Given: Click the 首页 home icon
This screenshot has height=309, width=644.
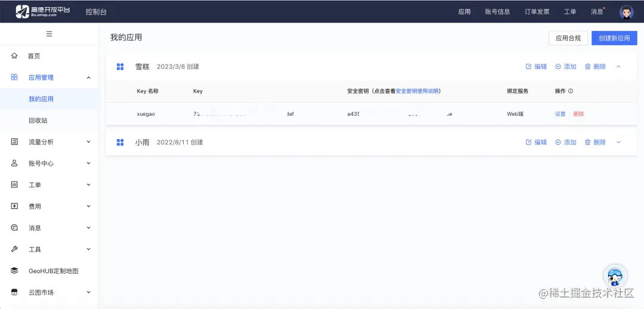Looking at the screenshot, I should [14, 56].
